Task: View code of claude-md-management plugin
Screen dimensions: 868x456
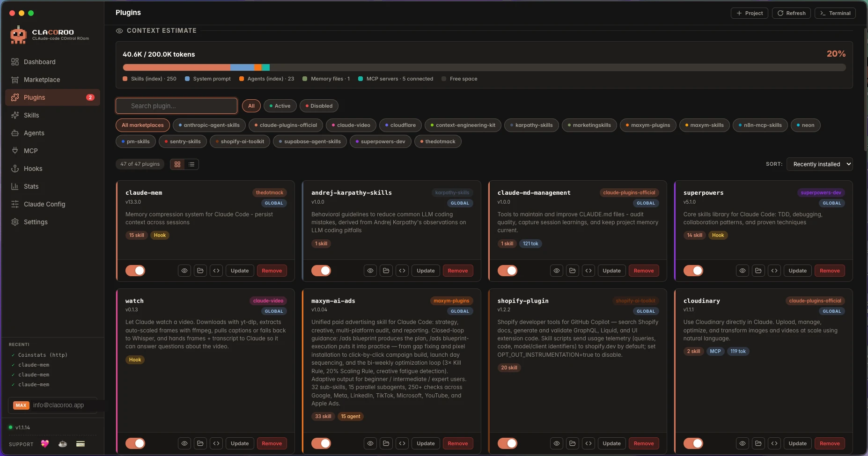Action: point(588,271)
